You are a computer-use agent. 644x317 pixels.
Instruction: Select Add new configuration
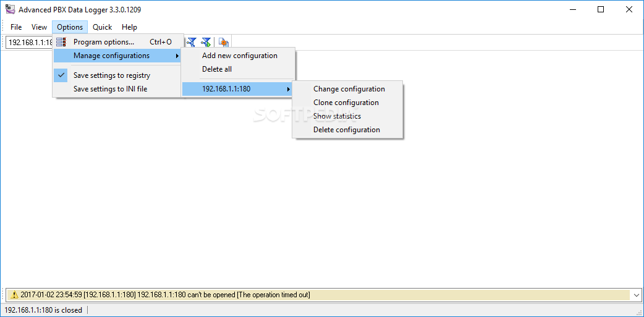click(x=239, y=56)
